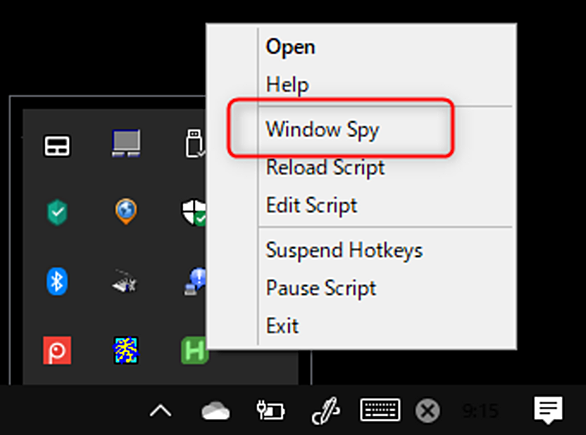586x435 pixels.
Task: Click the disconnected network adapter tray icon
Action: (125, 281)
